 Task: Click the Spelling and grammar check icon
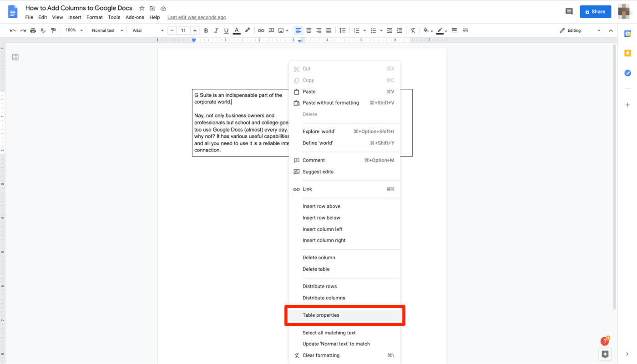coord(43,30)
